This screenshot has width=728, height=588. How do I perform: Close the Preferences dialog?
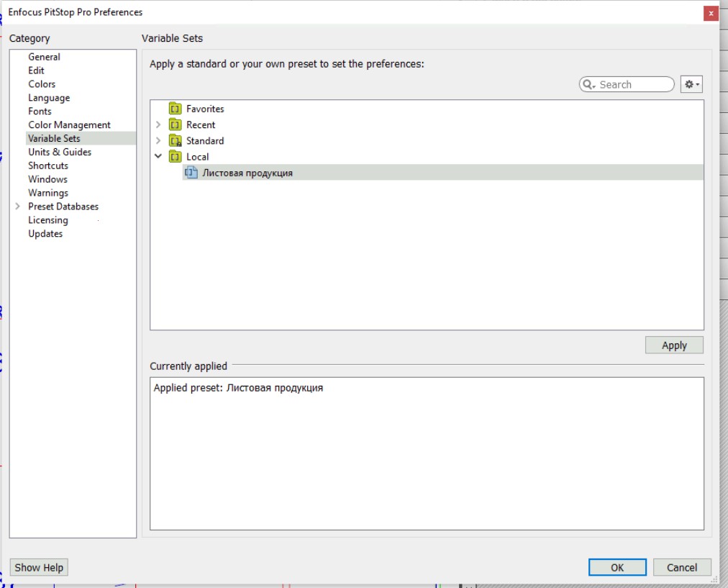pos(711,14)
